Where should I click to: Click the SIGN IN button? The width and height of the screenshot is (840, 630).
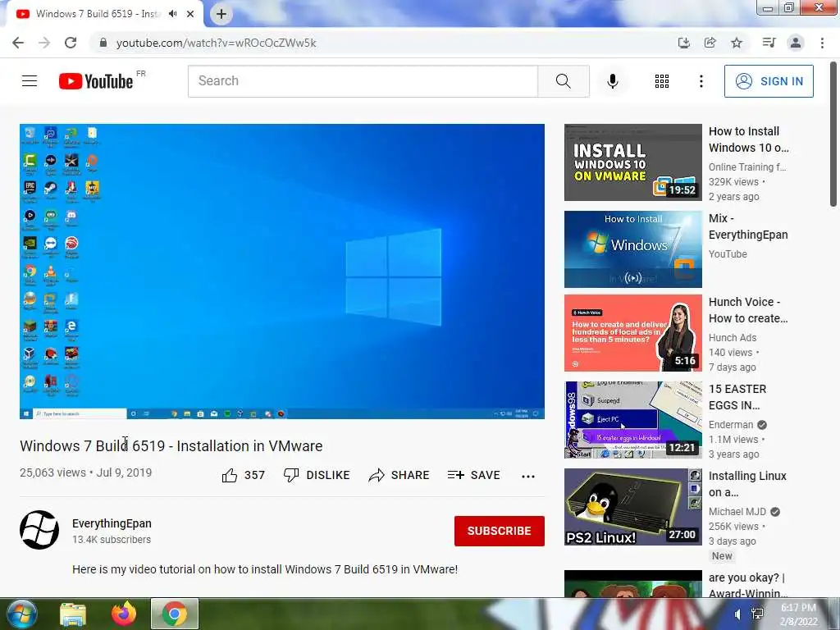[x=769, y=81]
